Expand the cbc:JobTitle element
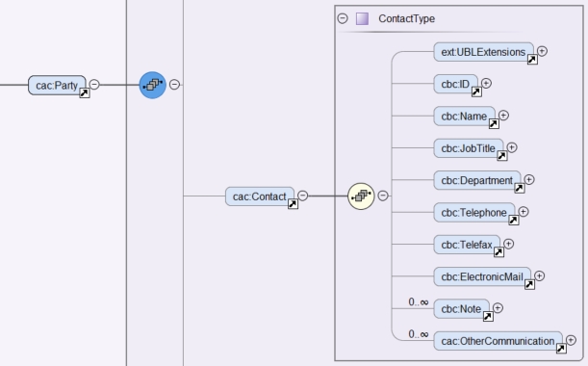The height and width of the screenshot is (366, 588). click(512, 147)
